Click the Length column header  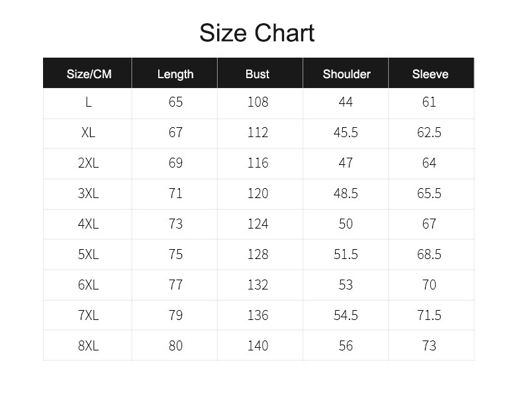tap(175, 74)
